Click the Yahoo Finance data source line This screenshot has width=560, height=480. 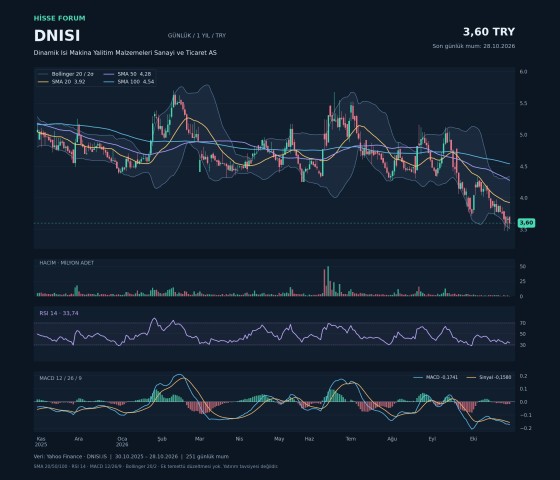[x=131, y=456]
